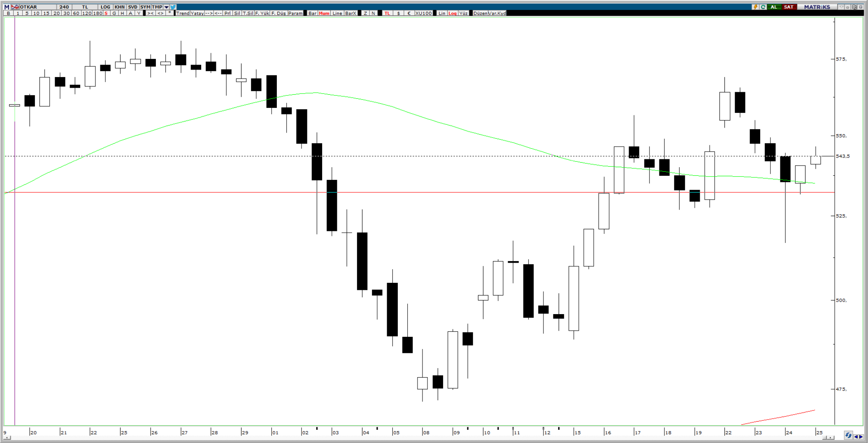Select the Trend line drawing tool
The height and width of the screenshot is (443, 868).
click(183, 13)
